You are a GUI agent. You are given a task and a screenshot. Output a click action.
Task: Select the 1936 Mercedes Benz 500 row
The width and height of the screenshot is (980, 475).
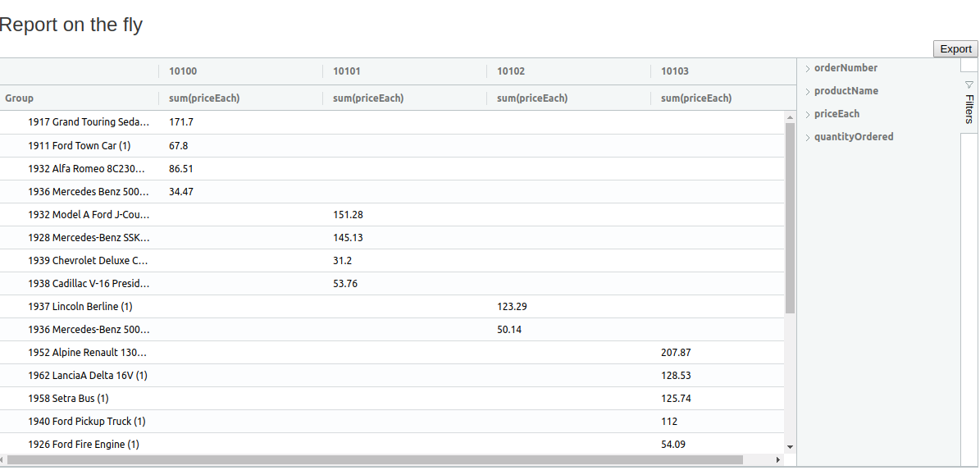coord(392,192)
